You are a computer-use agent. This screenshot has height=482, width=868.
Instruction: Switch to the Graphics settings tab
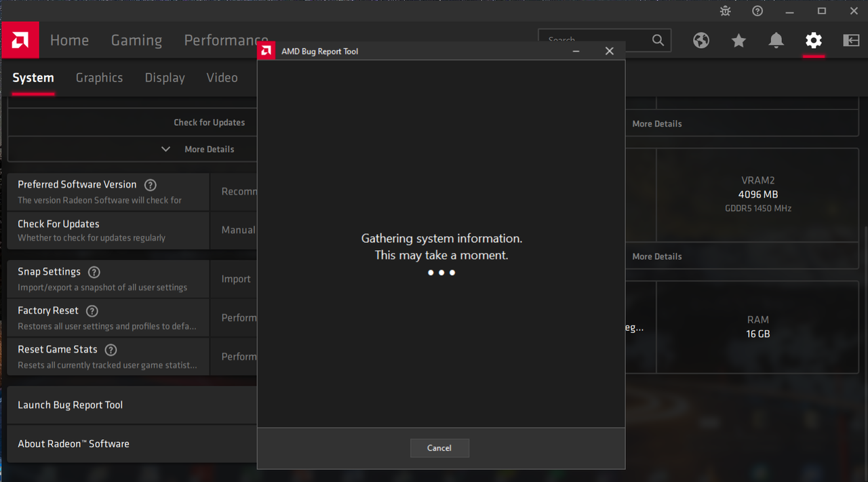pyautogui.click(x=99, y=78)
